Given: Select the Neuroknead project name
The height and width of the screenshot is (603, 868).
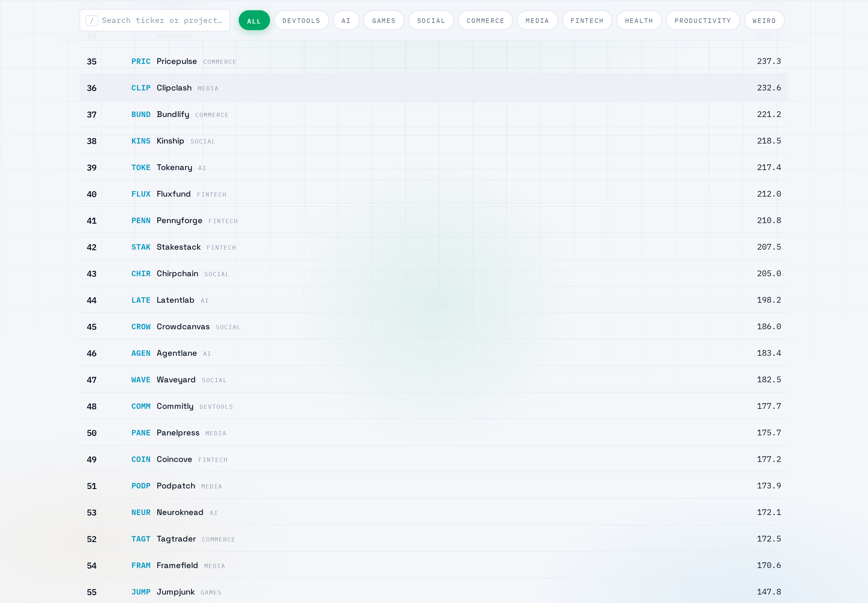Looking at the screenshot, I should [180, 512].
